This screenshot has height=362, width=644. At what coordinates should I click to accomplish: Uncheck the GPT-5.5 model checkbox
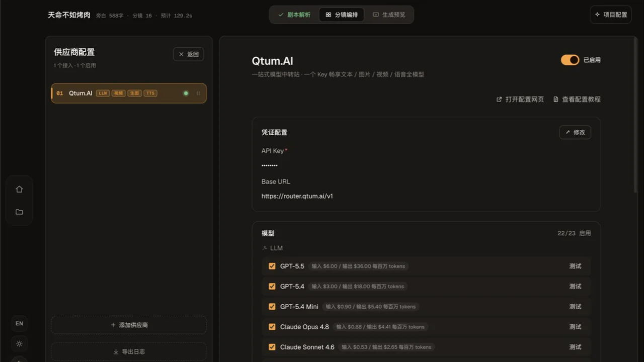click(x=272, y=266)
